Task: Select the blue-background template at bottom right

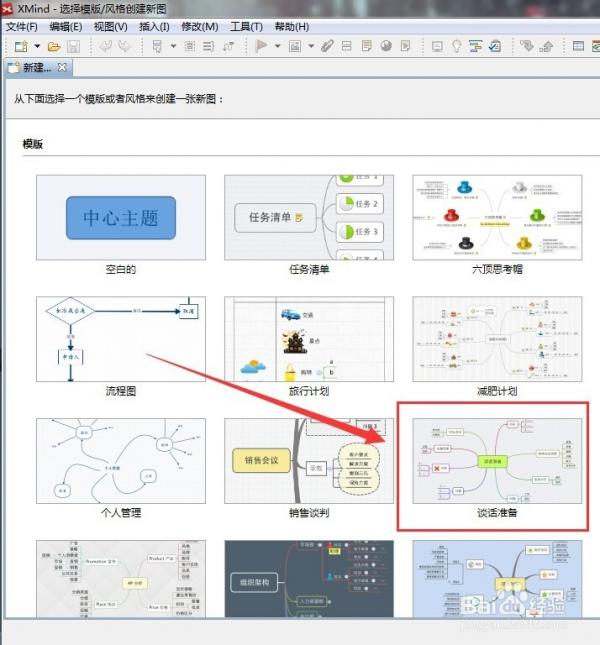Action: (497, 579)
